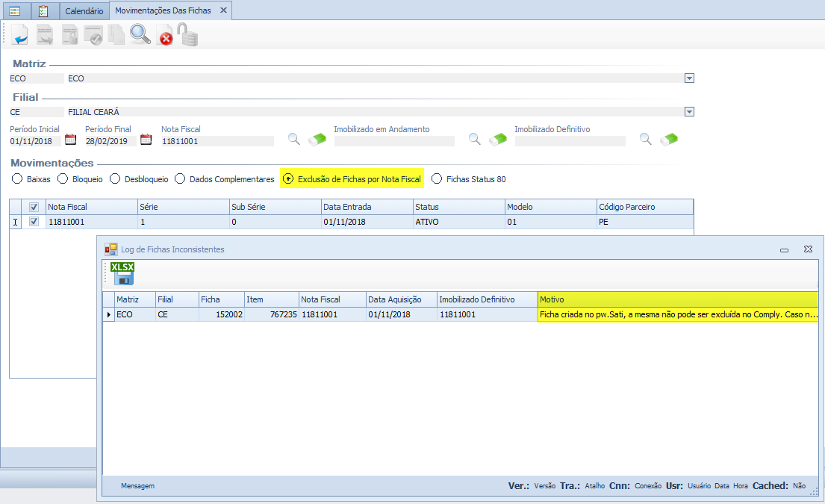Open the Período Inicial calendar picker

pyautogui.click(x=71, y=140)
